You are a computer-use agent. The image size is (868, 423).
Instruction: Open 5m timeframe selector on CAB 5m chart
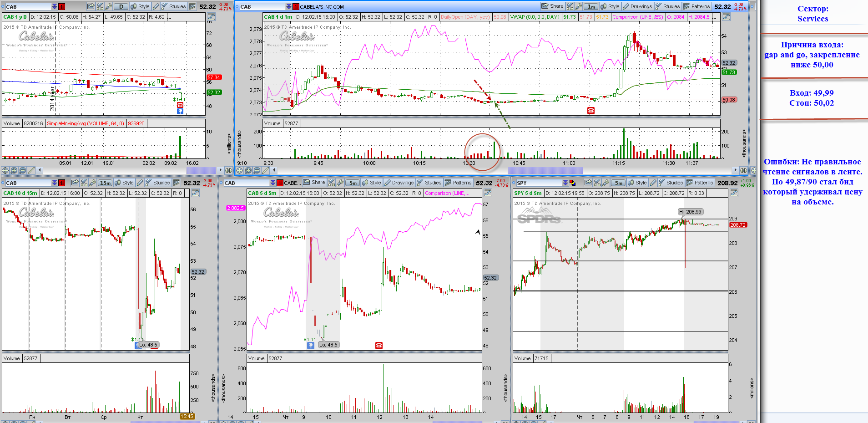coord(353,183)
